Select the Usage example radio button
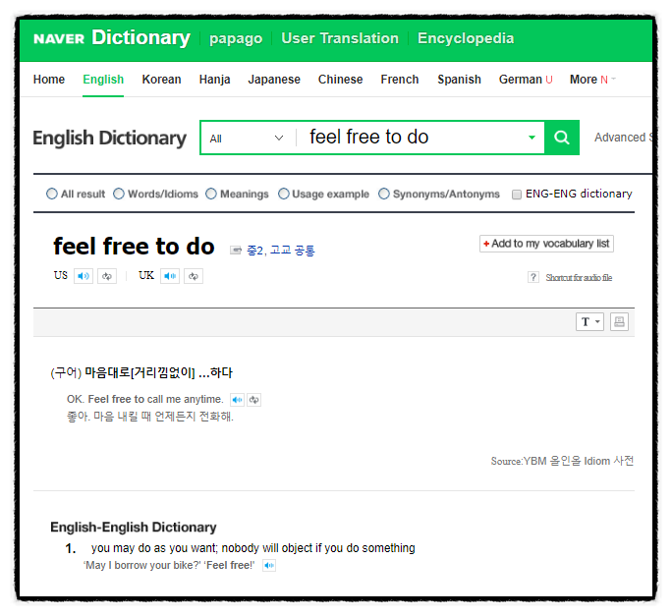 tap(283, 194)
